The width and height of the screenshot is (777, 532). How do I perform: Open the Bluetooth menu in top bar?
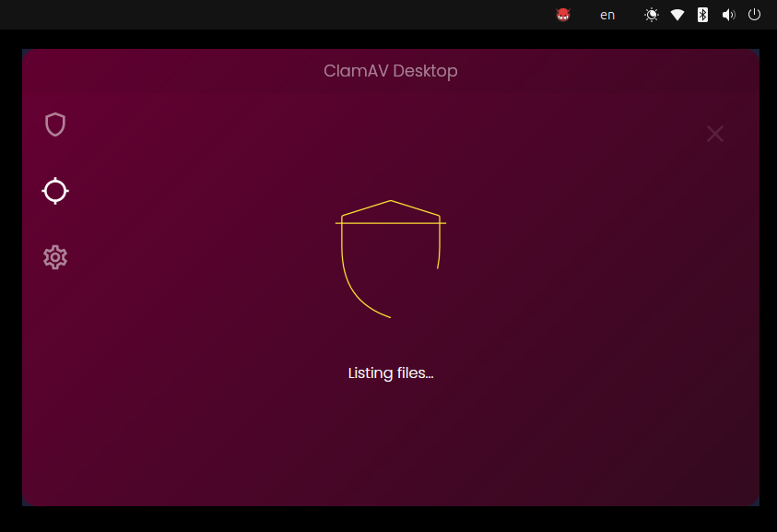702,15
